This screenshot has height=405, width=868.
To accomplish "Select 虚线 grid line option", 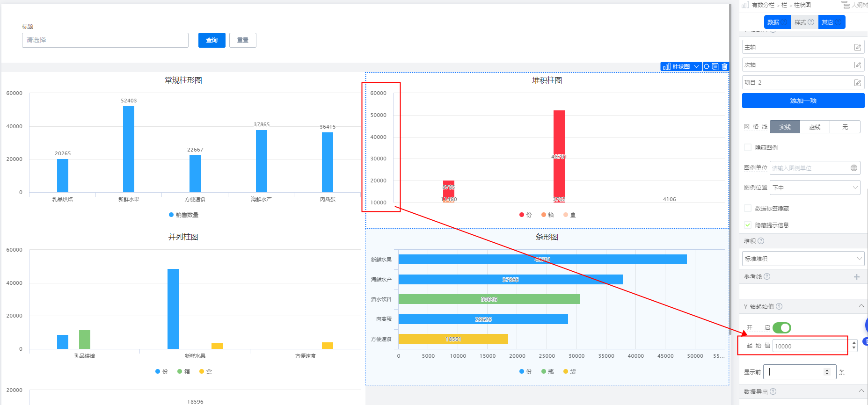I will click(815, 127).
